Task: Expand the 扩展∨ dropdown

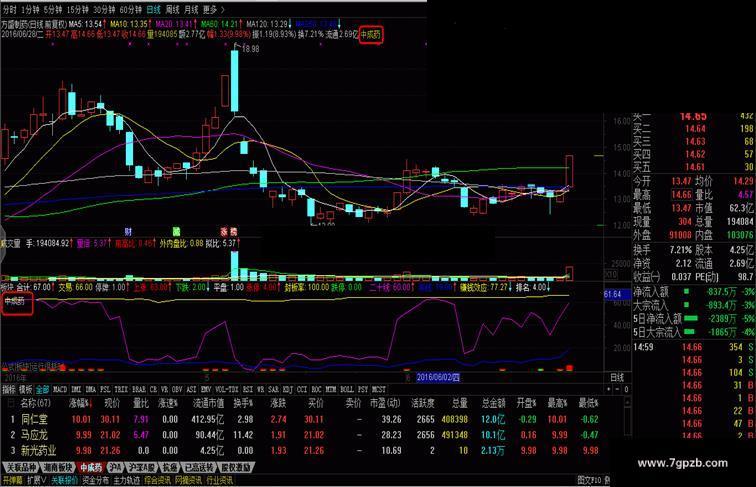Action: 37,481
